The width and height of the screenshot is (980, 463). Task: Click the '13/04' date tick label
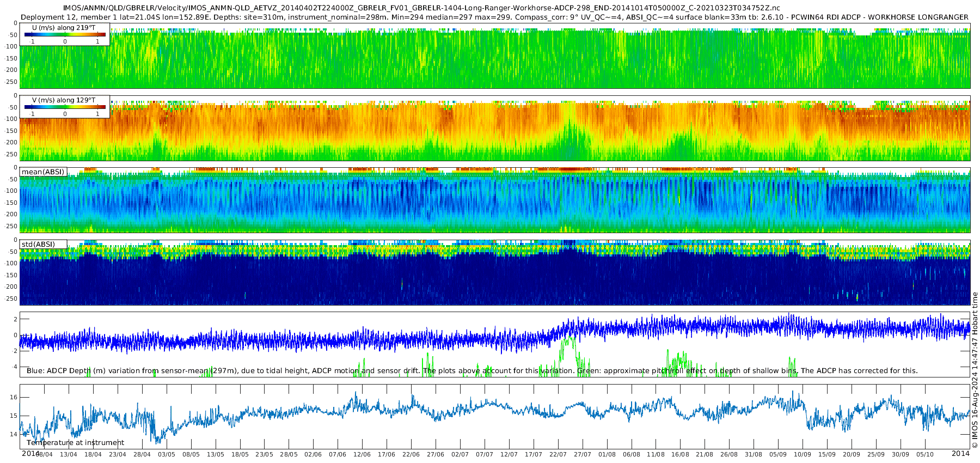pyautogui.click(x=68, y=454)
